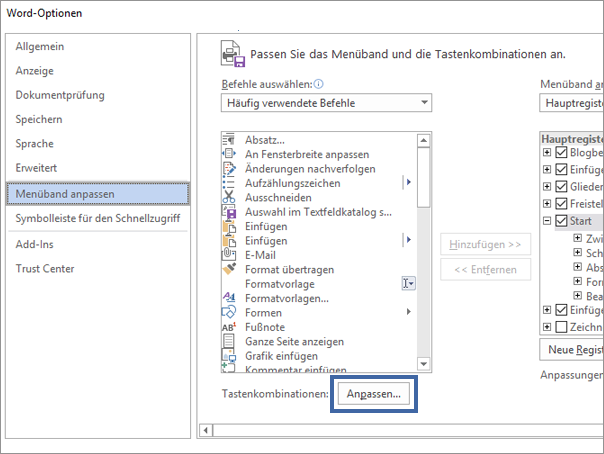Screen dimensions: 604x454
Task: Expand the Zwi... group under Start
Action: (x=577, y=238)
